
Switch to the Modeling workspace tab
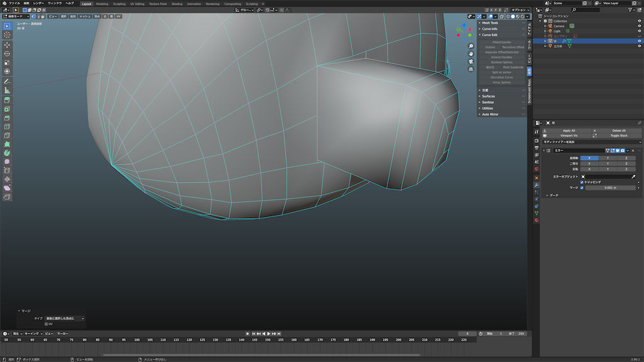(102, 4)
